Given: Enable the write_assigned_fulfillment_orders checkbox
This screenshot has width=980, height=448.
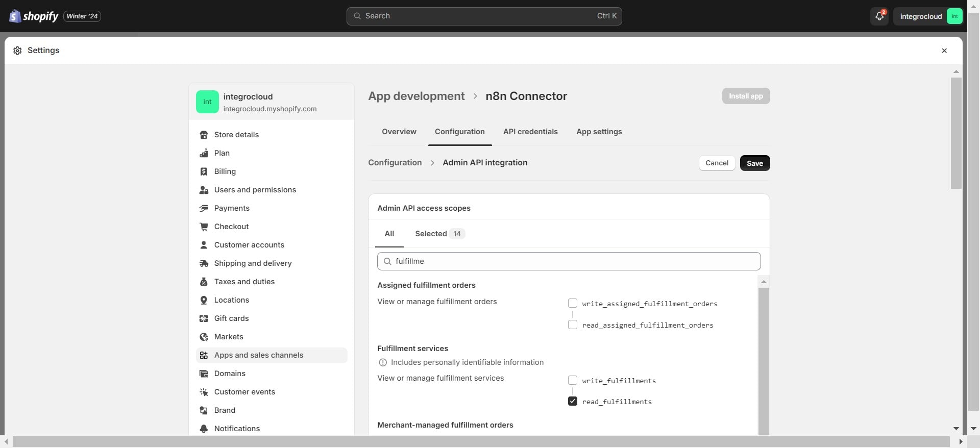Looking at the screenshot, I should (x=573, y=304).
